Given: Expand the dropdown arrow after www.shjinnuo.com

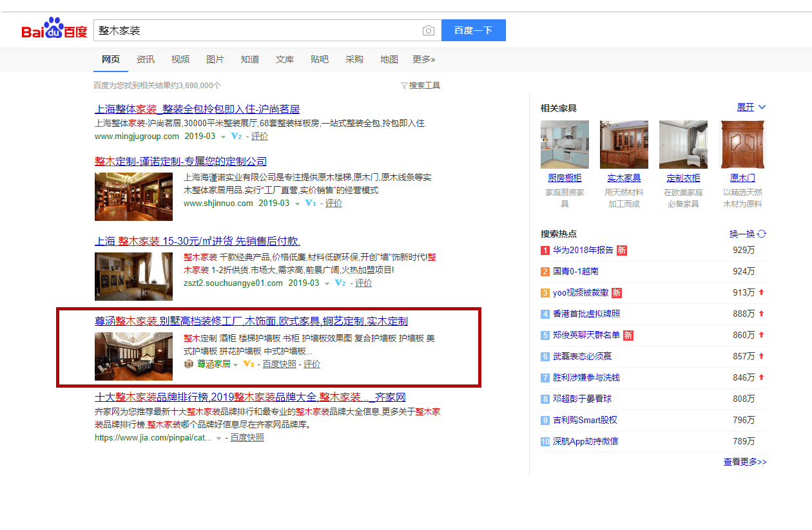Looking at the screenshot, I should click(x=297, y=204).
